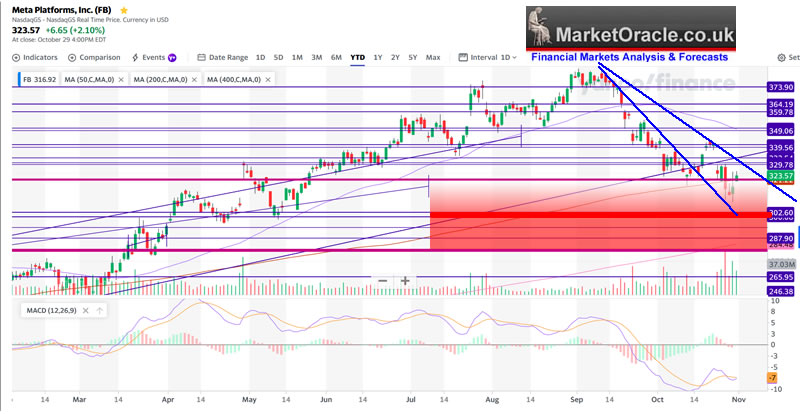The height and width of the screenshot is (414, 800).
Task: Click the 359.78 price level label
Action: click(x=781, y=112)
